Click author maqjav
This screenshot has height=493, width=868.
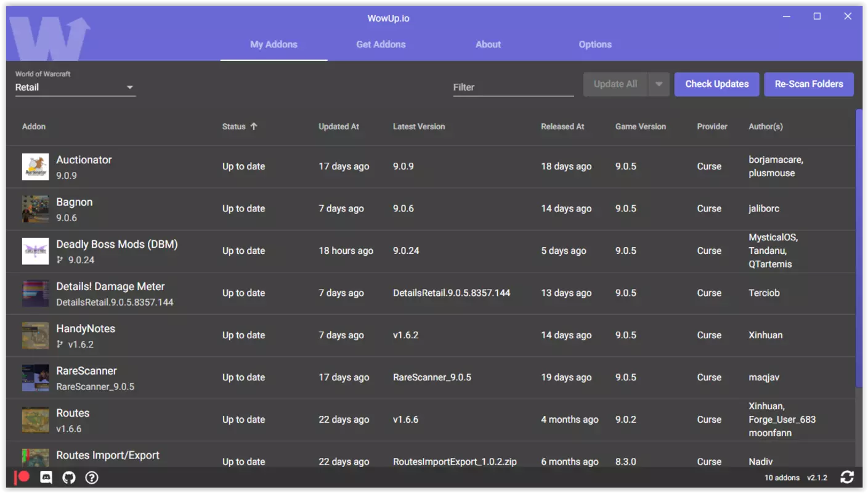[765, 377]
